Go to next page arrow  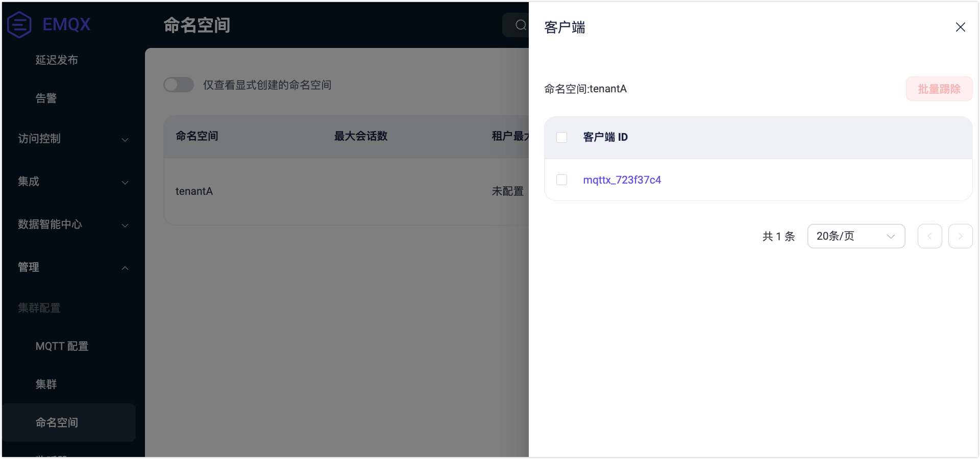[960, 236]
